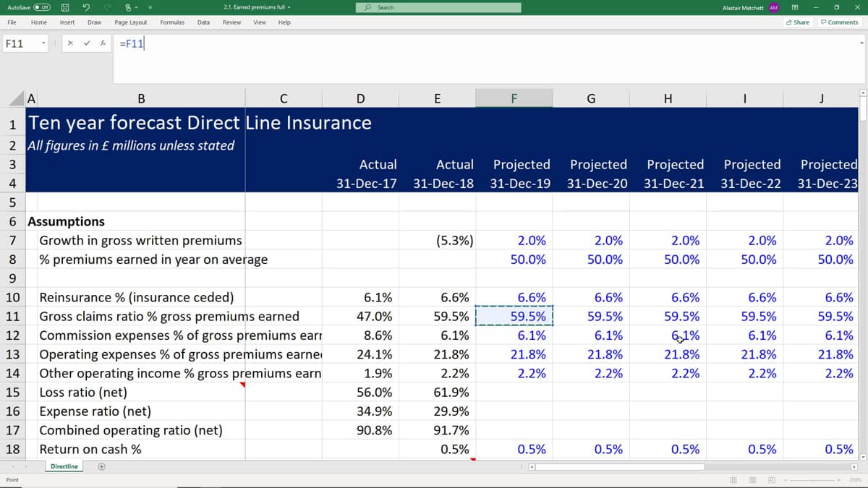Click the 24.1% operating expenses cell
The image size is (868, 488).
pos(360,354)
